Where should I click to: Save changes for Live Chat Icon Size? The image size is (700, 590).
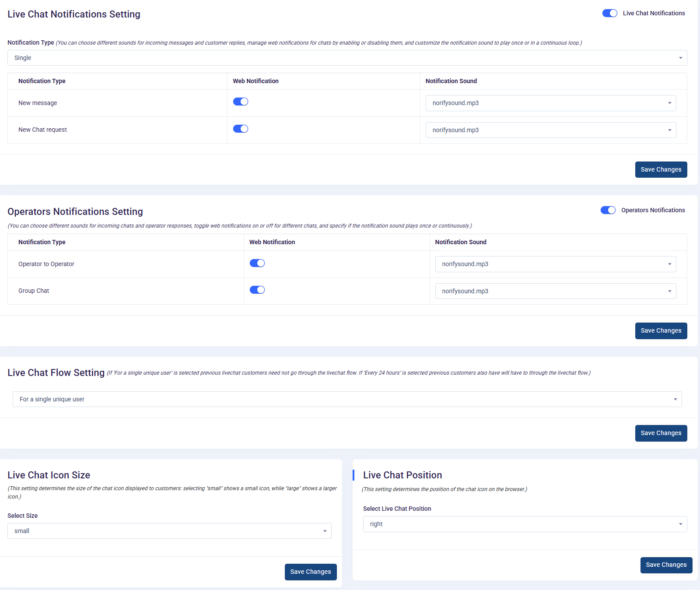point(310,572)
